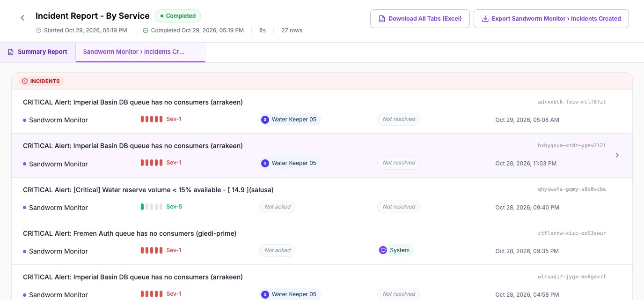Open the 04:58 PM Imperial Basin DB incident title

click(x=133, y=277)
